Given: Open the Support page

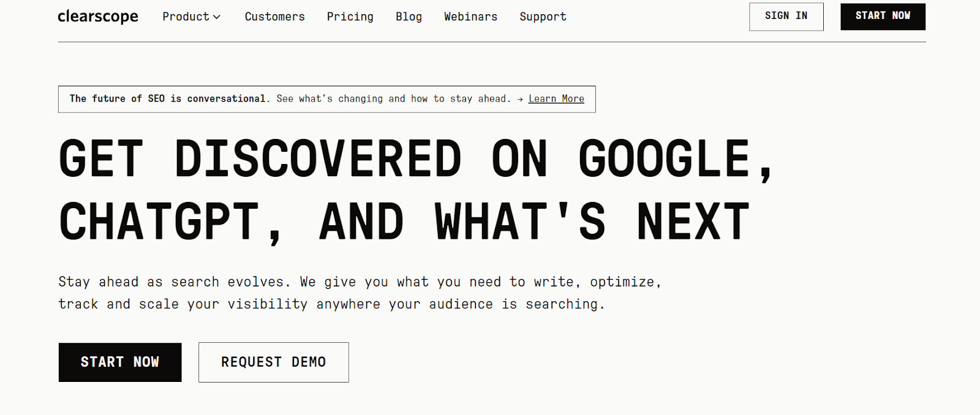Looking at the screenshot, I should (543, 17).
